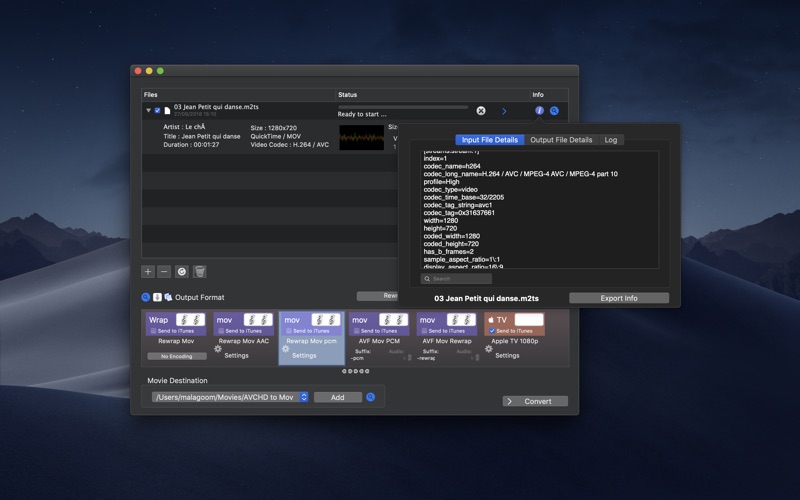Click the waveform thumbnail preview

click(x=361, y=137)
